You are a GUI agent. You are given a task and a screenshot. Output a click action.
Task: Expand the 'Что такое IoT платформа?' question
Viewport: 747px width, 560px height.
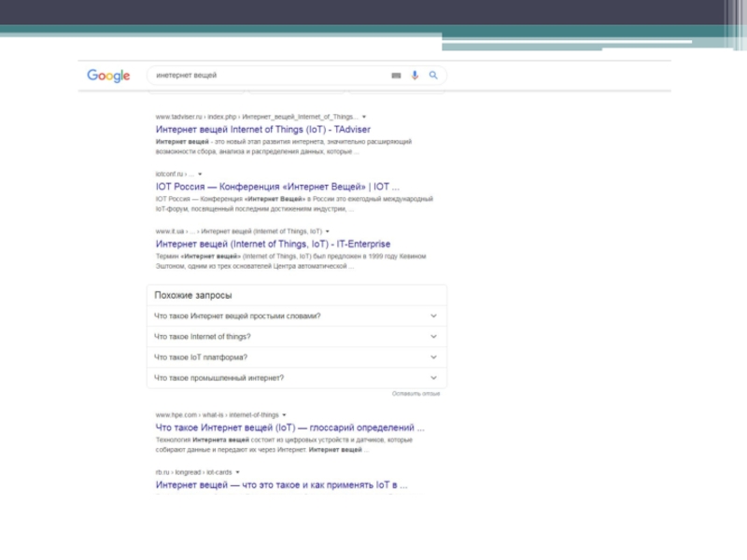433,357
